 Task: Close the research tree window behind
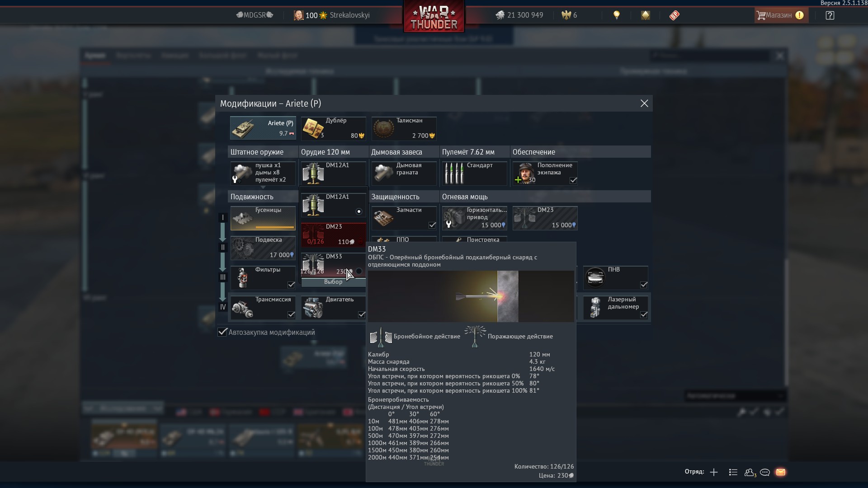coord(780,56)
